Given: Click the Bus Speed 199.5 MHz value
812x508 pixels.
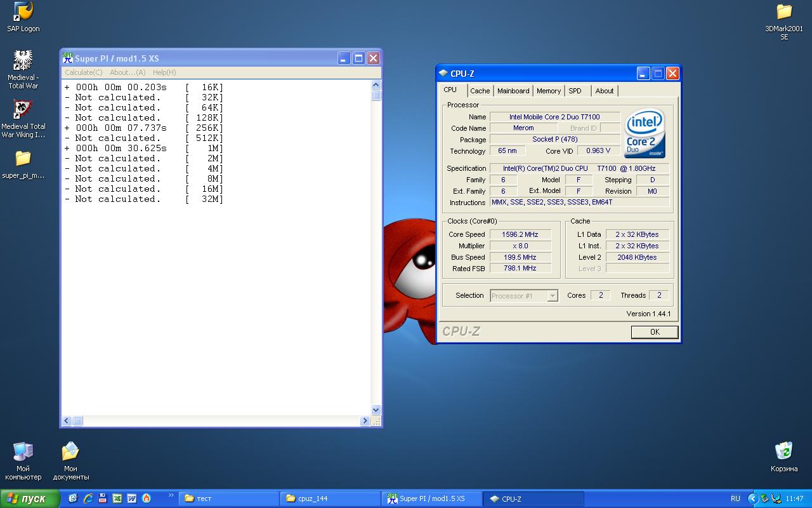Looking at the screenshot, I should (520, 257).
